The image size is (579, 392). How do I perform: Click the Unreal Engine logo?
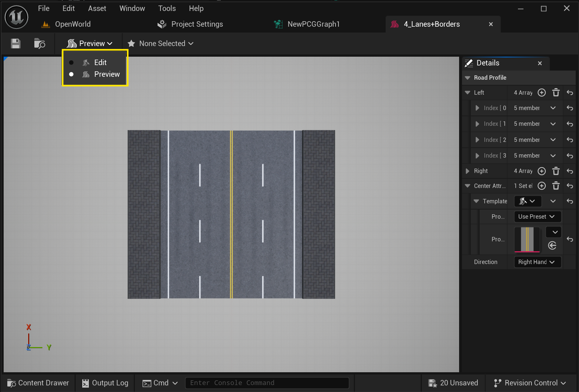[x=16, y=17]
